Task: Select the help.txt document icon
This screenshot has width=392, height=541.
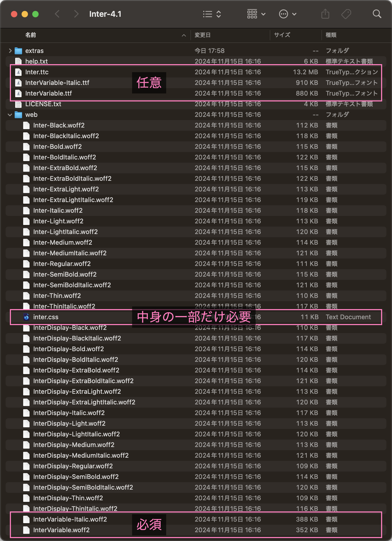Action: tap(18, 62)
